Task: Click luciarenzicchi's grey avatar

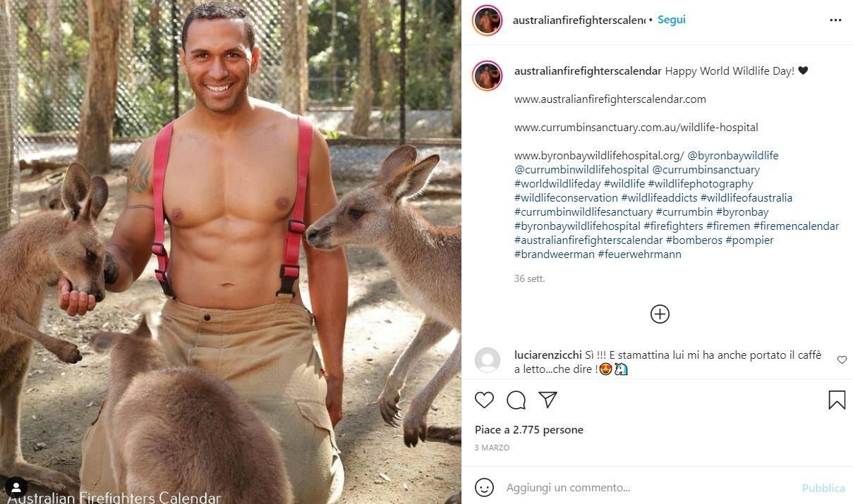Action: tap(488, 360)
